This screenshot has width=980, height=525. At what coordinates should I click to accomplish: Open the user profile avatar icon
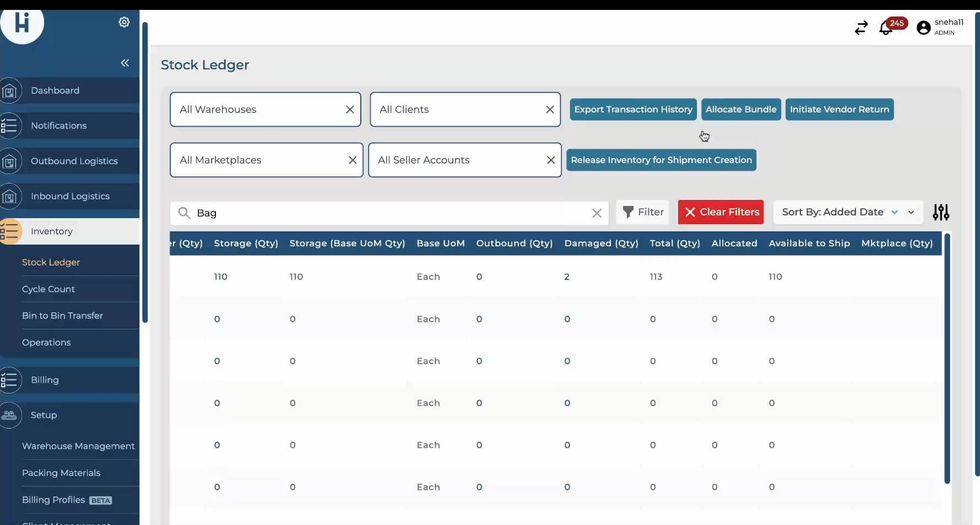[924, 28]
